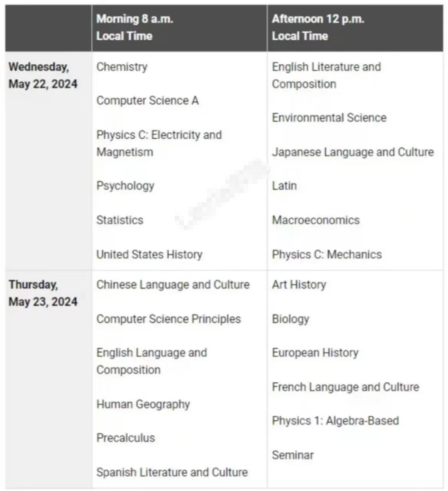This screenshot has height=491, width=448.
Task: Select Computer Science Principles
Action: coord(168,319)
